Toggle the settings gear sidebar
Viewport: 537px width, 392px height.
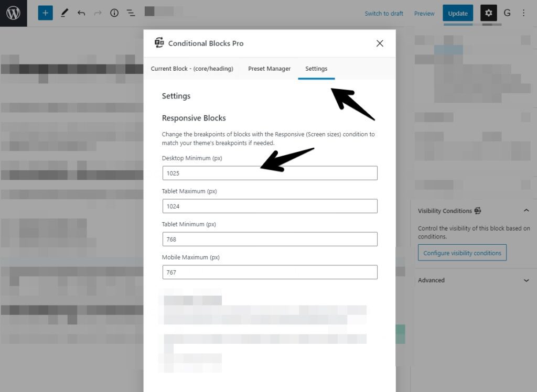coord(488,13)
